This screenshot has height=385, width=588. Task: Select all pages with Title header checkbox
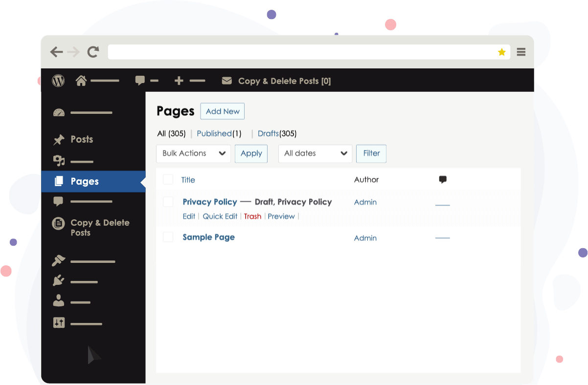coord(168,179)
